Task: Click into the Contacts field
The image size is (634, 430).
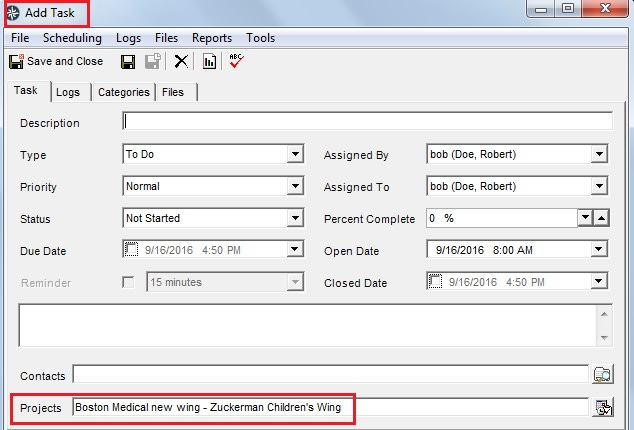Action: [x=331, y=374]
